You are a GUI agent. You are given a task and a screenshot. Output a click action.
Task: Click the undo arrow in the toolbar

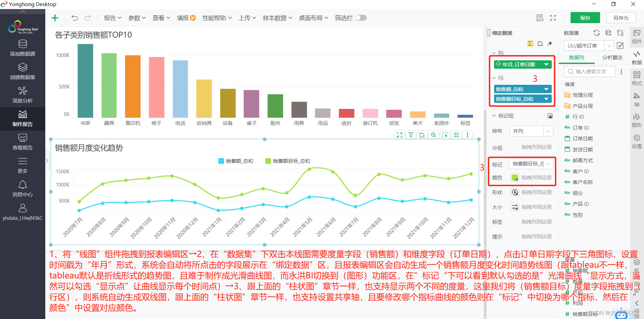click(x=74, y=18)
